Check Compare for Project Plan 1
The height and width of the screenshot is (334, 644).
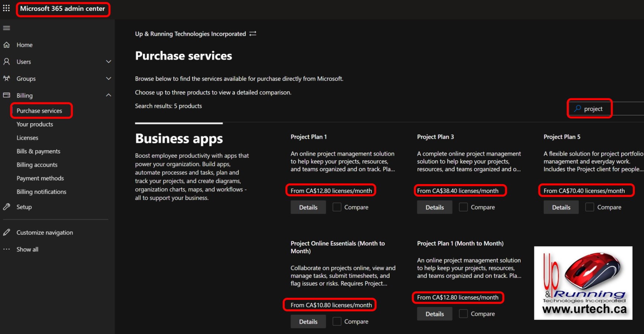pos(337,207)
